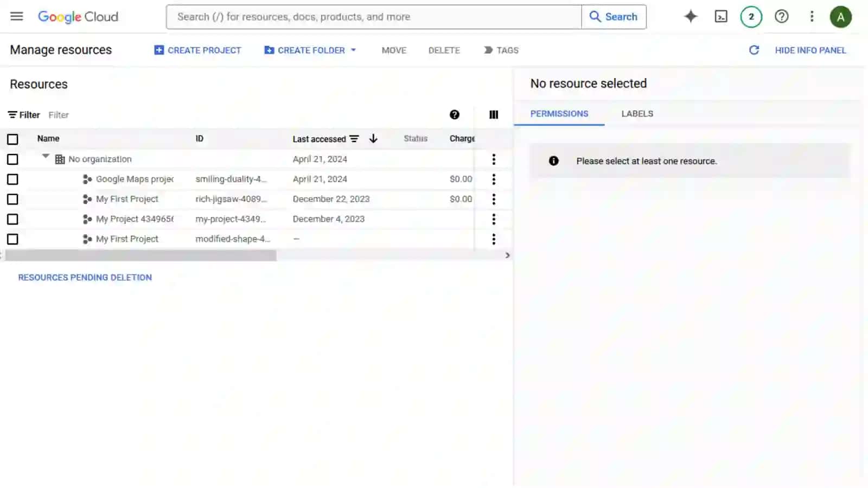The height and width of the screenshot is (488, 868).
Task: Focus the resources Filter input
Action: (244, 115)
